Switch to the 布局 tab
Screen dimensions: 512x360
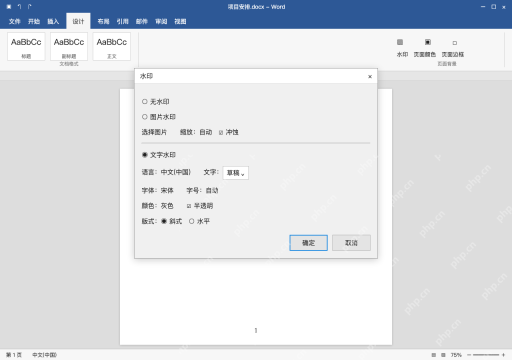pos(103,21)
